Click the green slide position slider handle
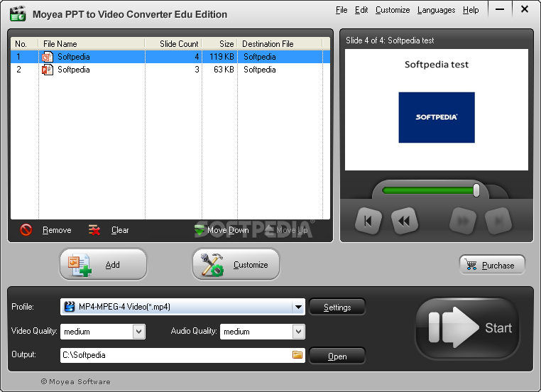Image resolution: width=541 pixels, height=392 pixels. (476, 190)
